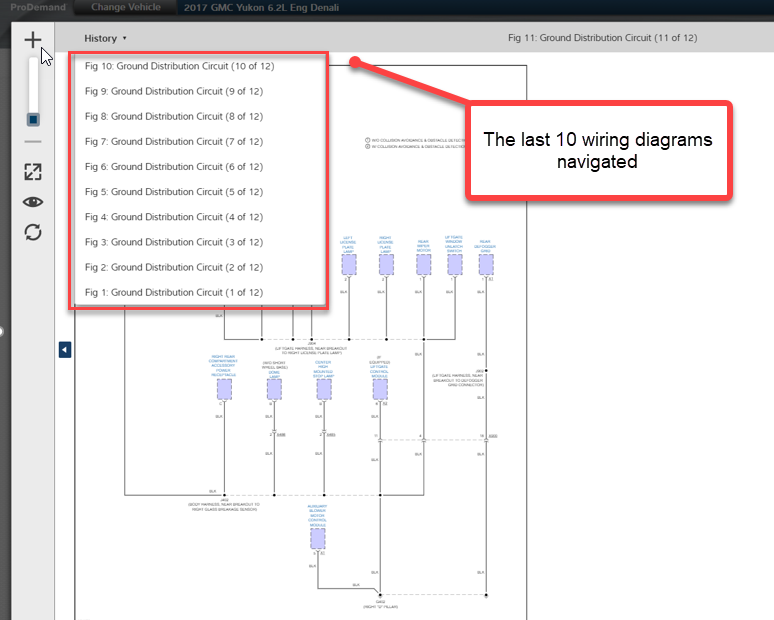Click the zoom in plus icon
Screen dimensions: 774x620
coord(32,41)
